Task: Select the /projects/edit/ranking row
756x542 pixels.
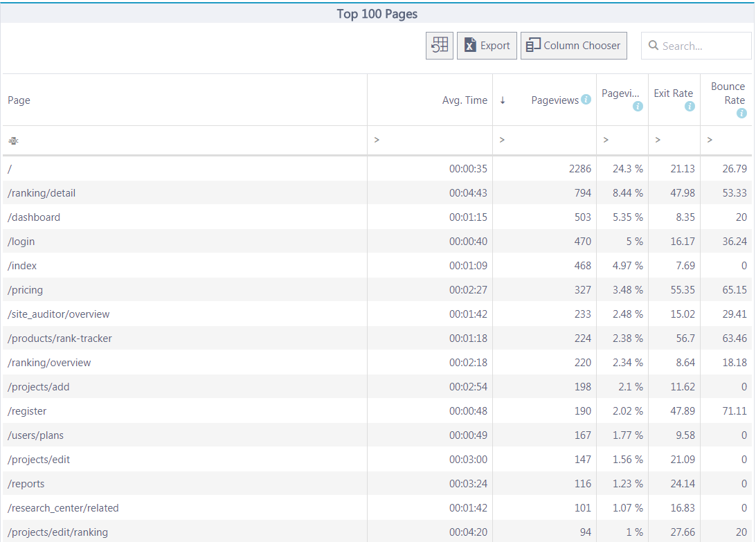Action: (x=377, y=532)
